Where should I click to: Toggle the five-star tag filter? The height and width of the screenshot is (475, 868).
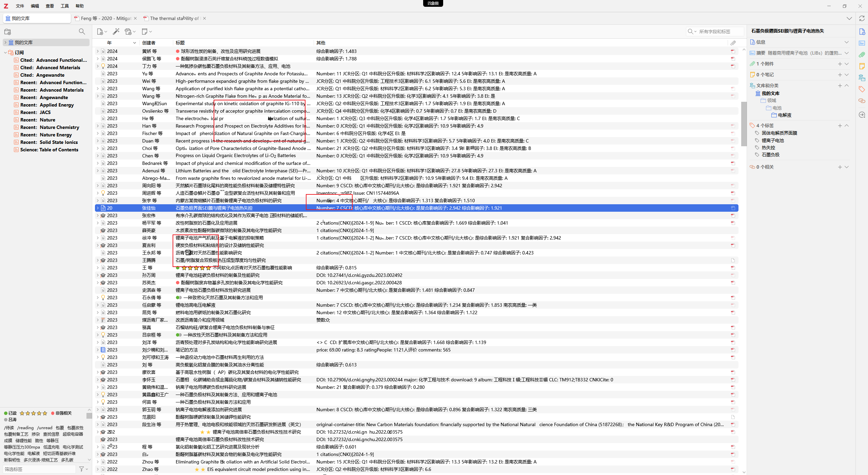(33, 413)
